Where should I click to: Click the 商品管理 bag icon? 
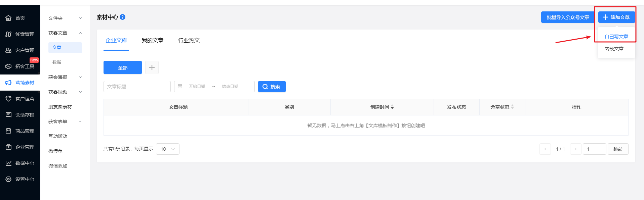click(8, 131)
